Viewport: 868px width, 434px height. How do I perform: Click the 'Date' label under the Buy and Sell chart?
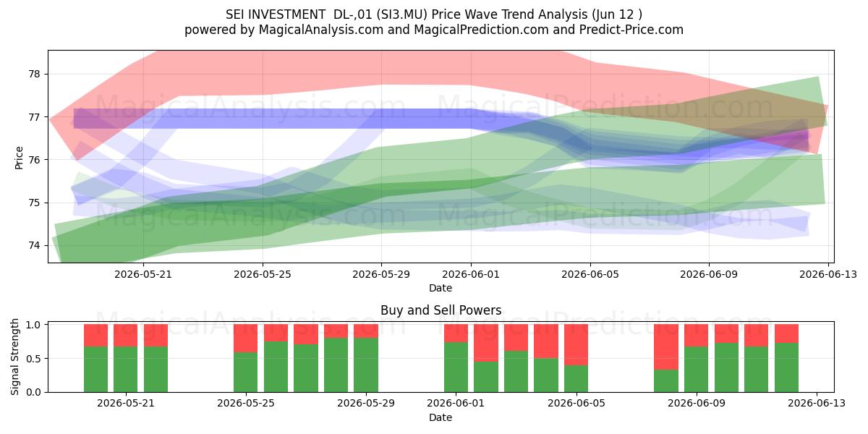point(441,417)
